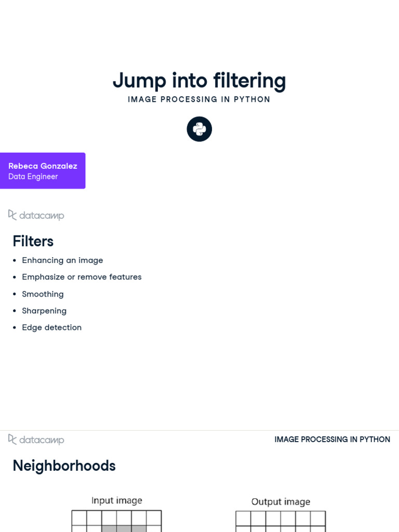Click a gray highlighted cell in Input grid
399x532 pixels.
click(x=124, y=529)
